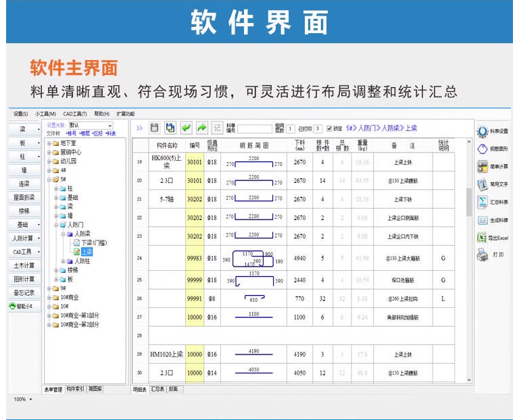517x420 pixels.
Task: Open the CAD工具(T) menu
Action: [x=76, y=114]
